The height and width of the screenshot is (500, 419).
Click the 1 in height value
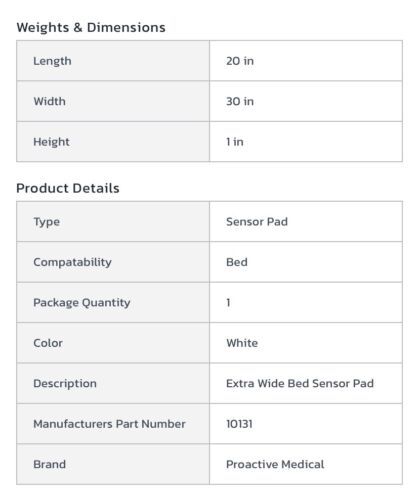pos(235,142)
